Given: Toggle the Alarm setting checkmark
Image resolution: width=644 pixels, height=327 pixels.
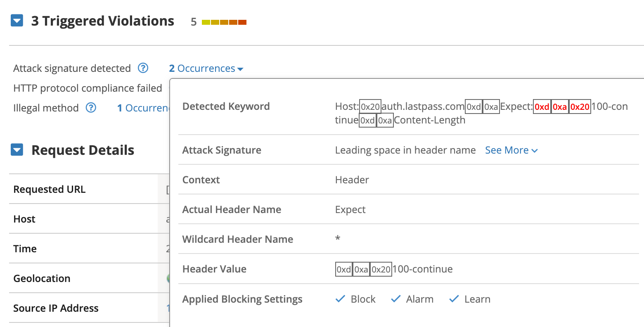Looking at the screenshot, I should [x=396, y=299].
